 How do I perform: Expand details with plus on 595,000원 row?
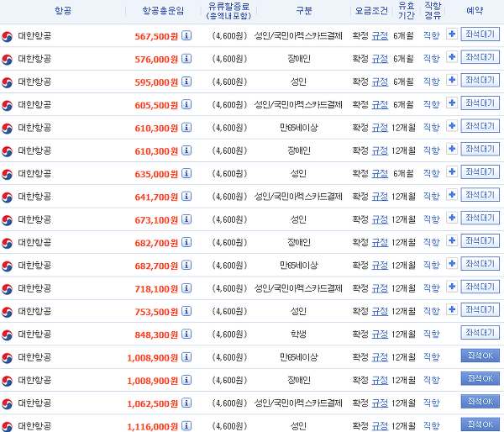pyautogui.click(x=452, y=80)
